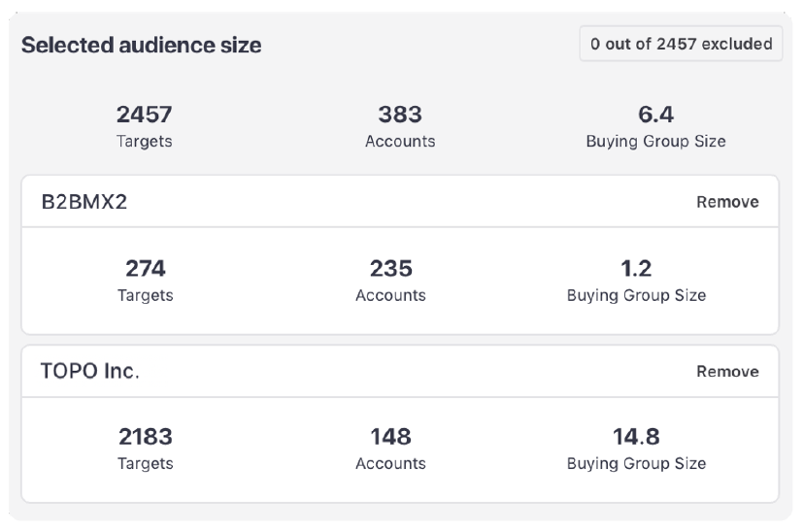The image size is (804, 532).
Task: Click the Accounts label under 148
Action: (x=390, y=463)
